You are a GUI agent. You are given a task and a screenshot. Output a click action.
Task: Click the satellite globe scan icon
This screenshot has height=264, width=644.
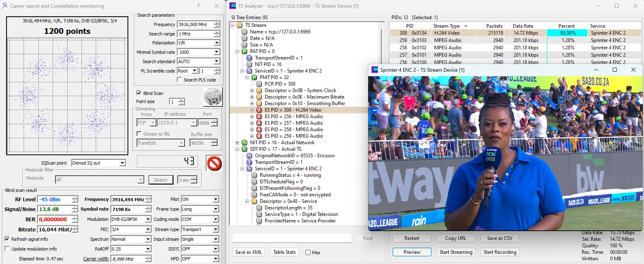click(213, 97)
